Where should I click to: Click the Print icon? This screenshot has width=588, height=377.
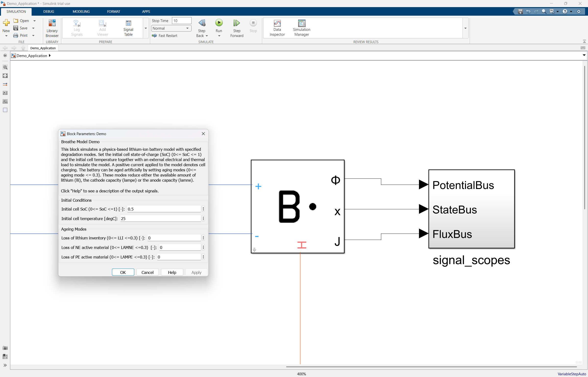point(16,35)
